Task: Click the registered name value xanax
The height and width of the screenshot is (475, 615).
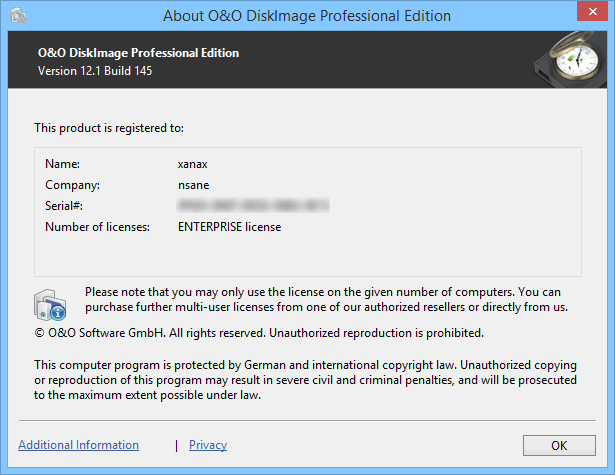Action: pyautogui.click(x=194, y=163)
